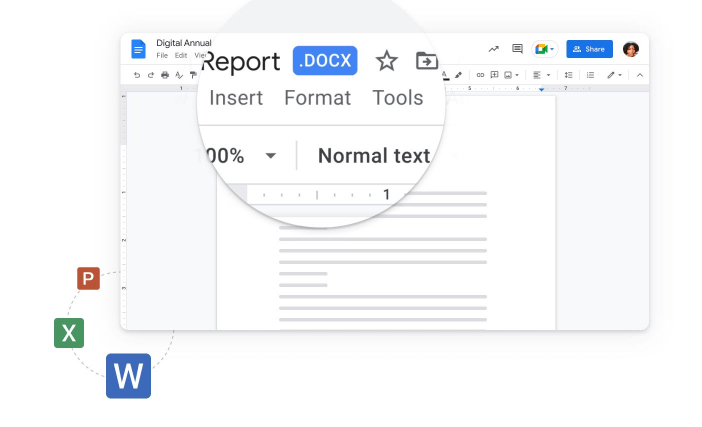Screen dimensions: 702x427
Task: Run spelling and grammar check icon
Action: click(x=179, y=75)
